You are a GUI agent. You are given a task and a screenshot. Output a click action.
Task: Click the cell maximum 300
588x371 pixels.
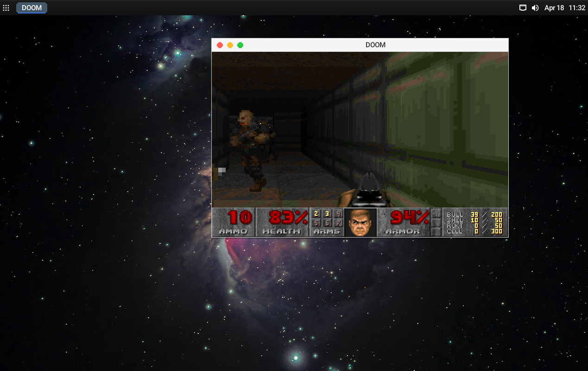(x=496, y=232)
